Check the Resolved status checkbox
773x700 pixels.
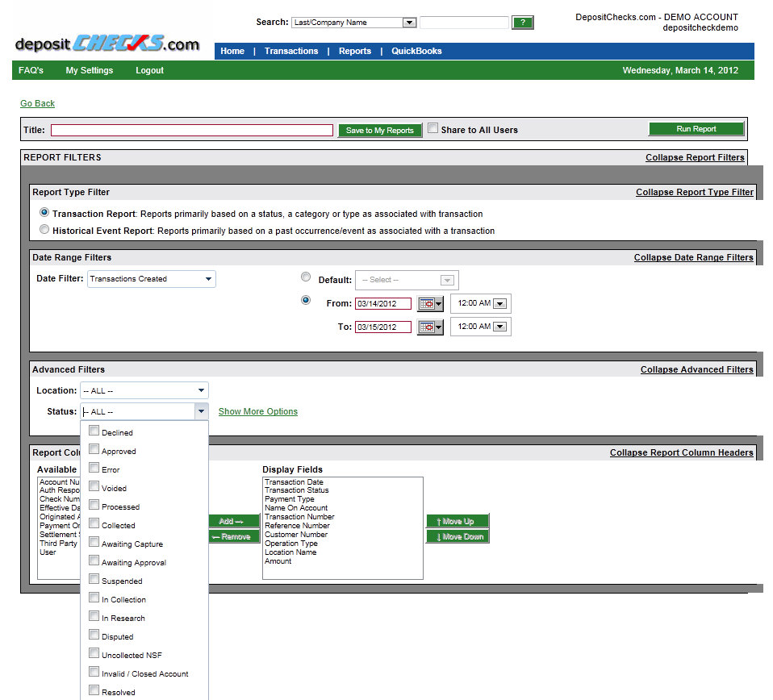coord(94,690)
